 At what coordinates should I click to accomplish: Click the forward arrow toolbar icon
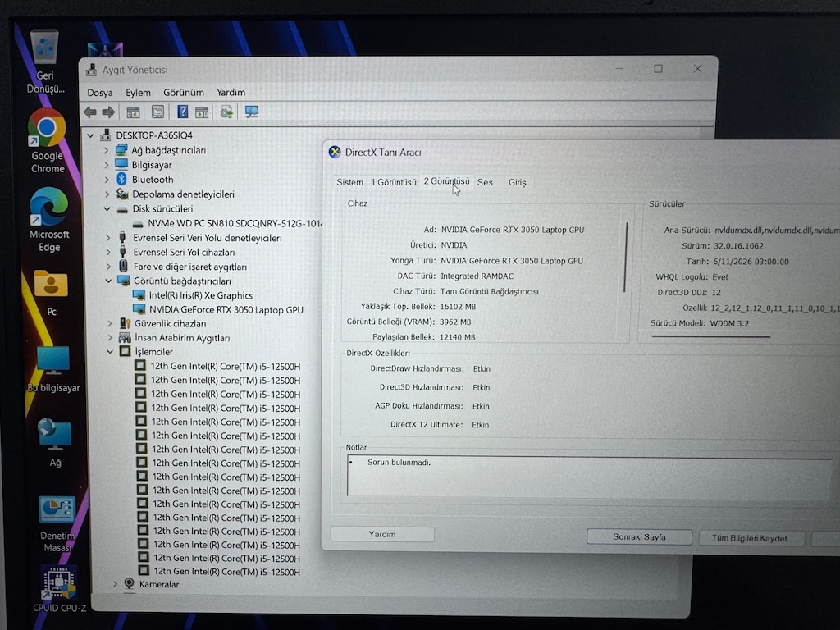[x=108, y=112]
